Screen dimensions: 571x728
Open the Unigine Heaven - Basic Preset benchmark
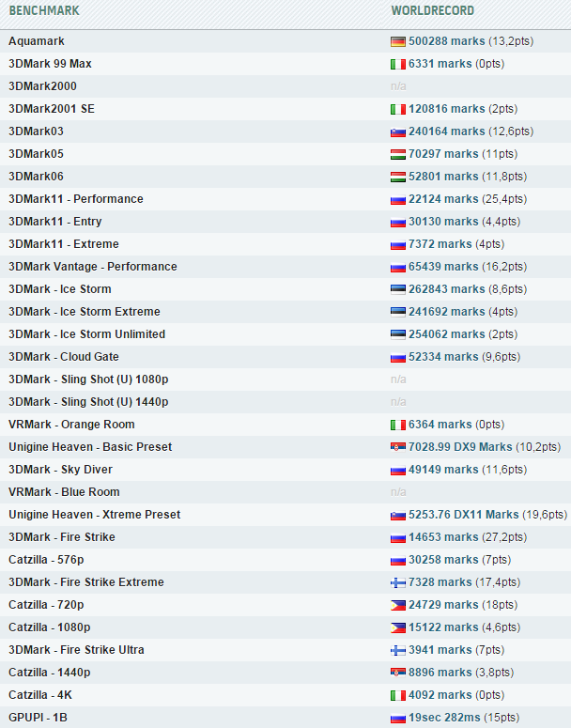coord(90,447)
